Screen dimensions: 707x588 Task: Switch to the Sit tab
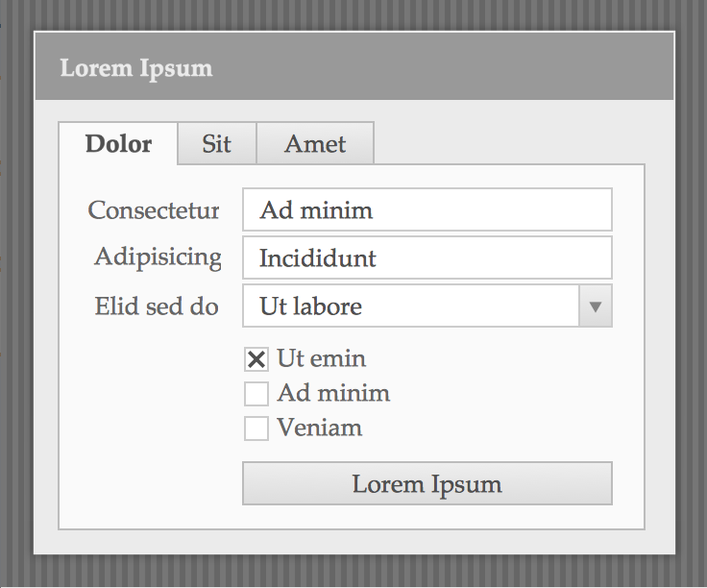[217, 143]
